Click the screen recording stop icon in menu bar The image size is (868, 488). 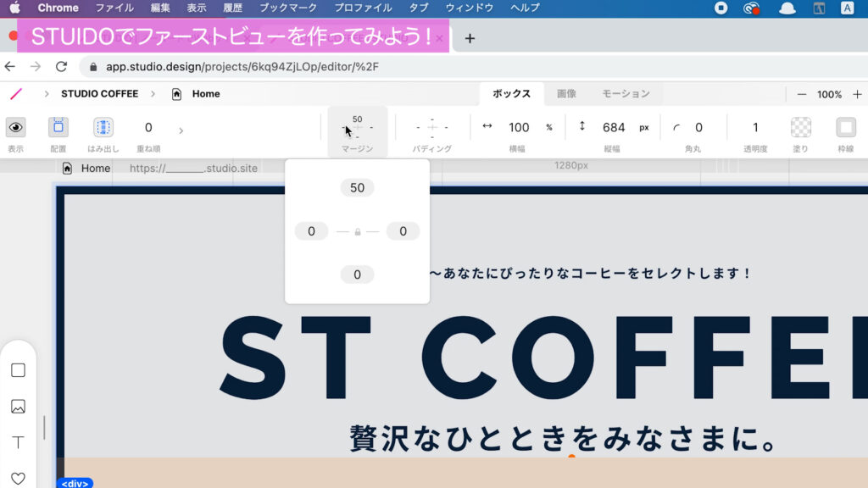click(721, 8)
